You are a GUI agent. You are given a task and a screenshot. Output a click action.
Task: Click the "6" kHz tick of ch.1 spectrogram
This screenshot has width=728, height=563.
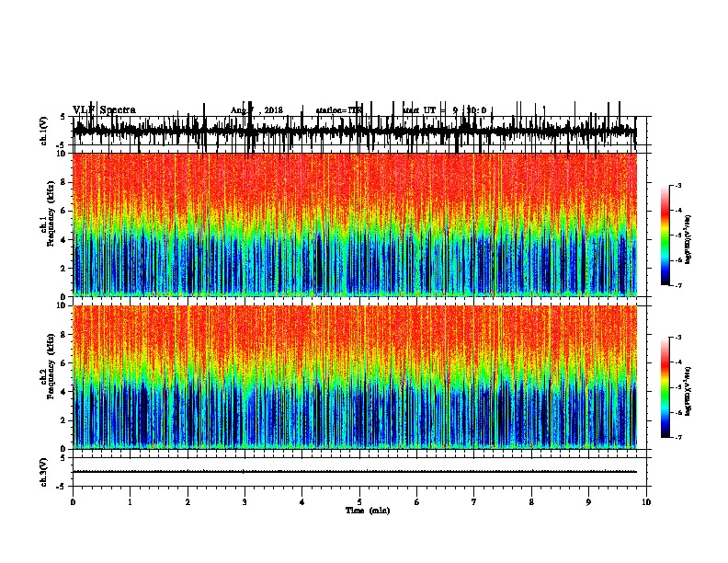63,211
